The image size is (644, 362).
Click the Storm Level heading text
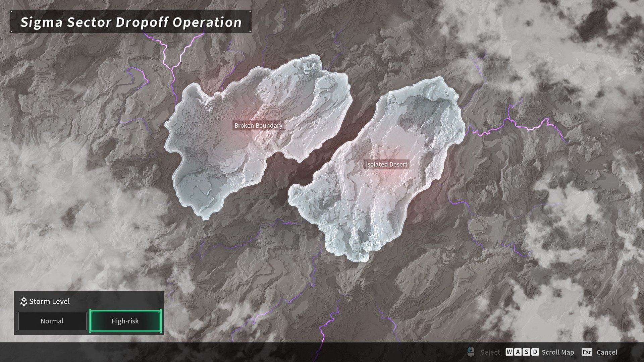coord(49,301)
